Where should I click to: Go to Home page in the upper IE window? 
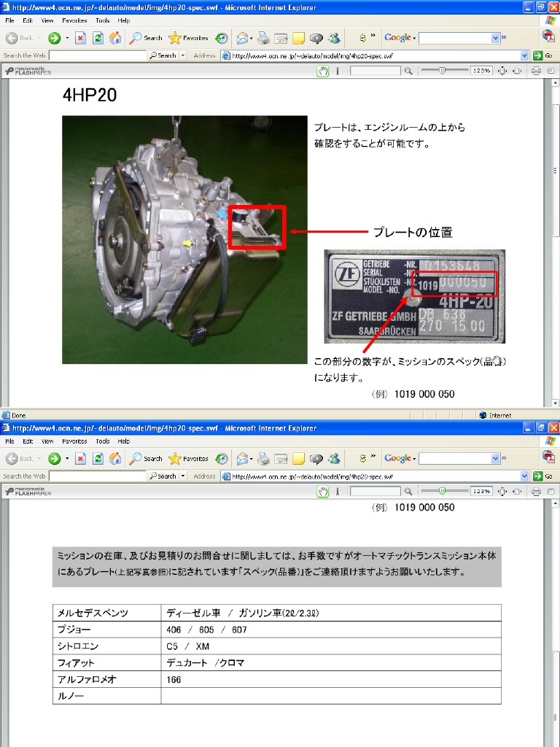point(114,38)
